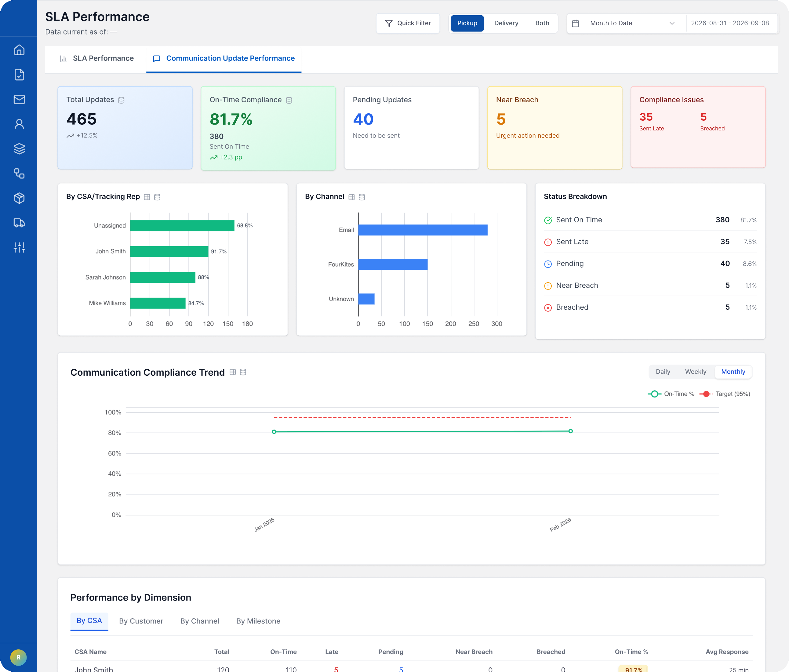
Task: Select the Delivery toggle option
Action: click(506, 23)
